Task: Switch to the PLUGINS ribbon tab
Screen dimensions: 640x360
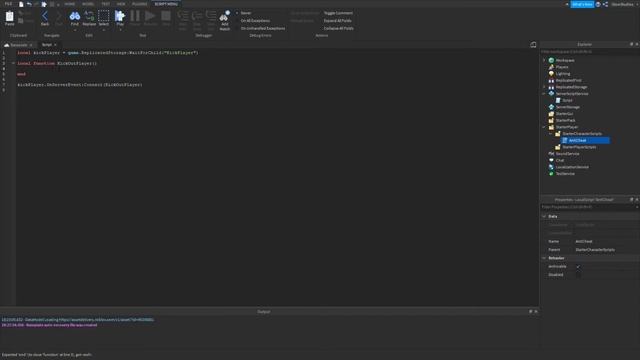Action: click(139, 4)
